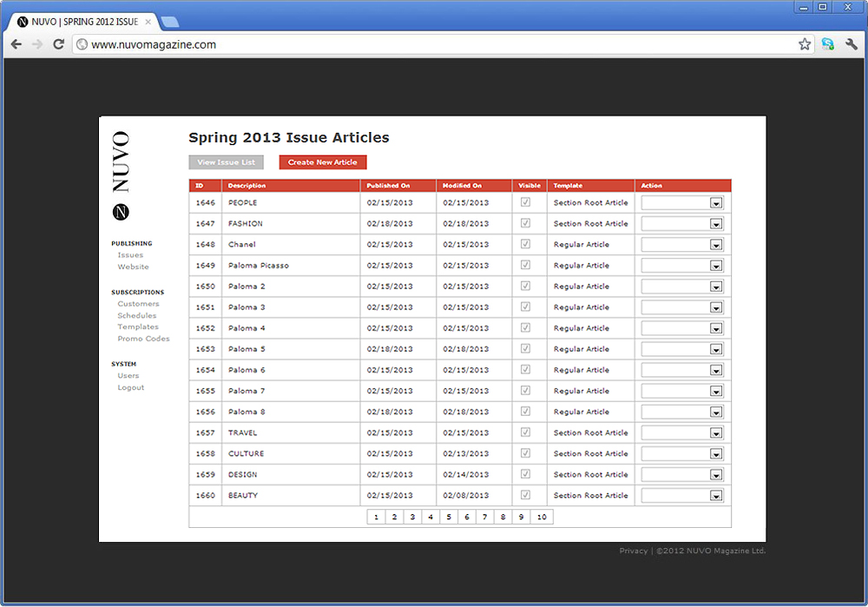Go to page 10 of articles

542,517
